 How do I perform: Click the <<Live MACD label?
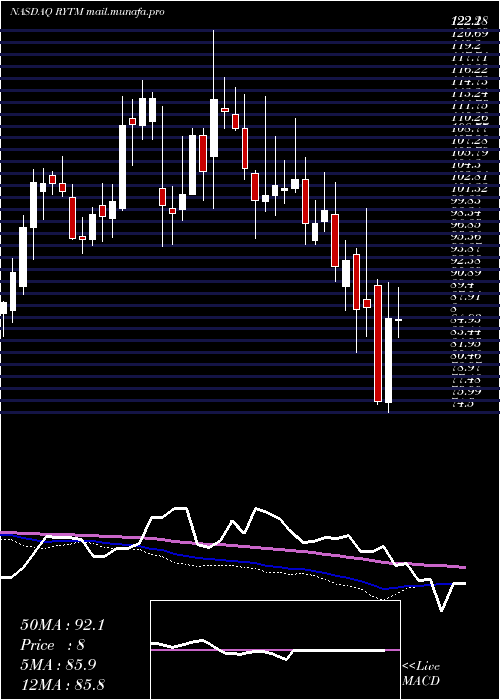coord(421,674)
